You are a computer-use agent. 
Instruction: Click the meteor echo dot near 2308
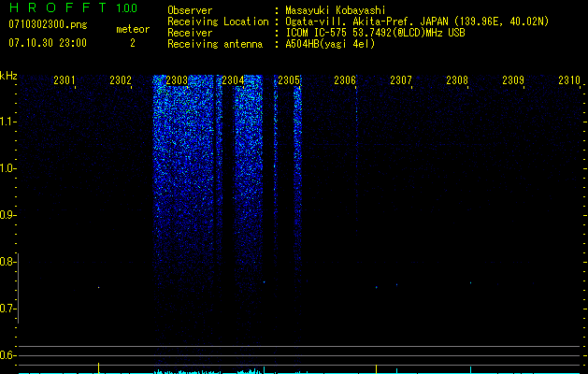tap(470, 283)
